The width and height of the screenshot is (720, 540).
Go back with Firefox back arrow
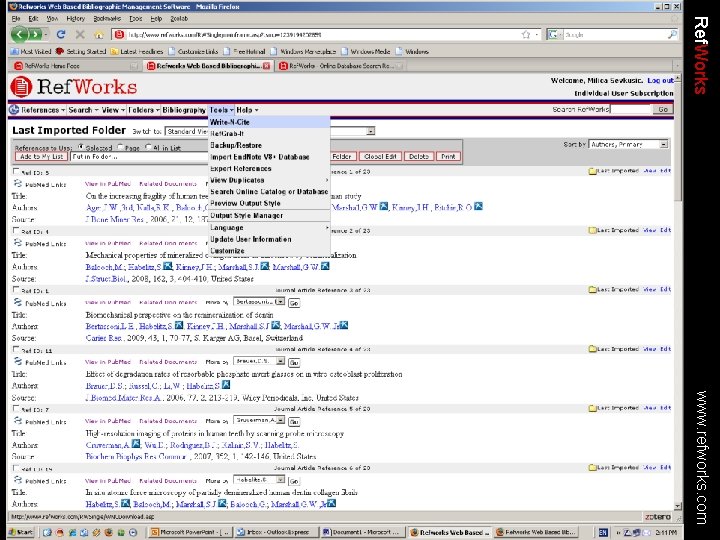19,34
